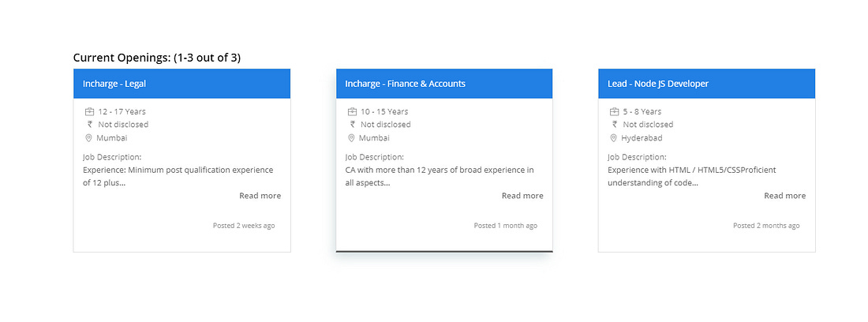
Task: Click the HTML / HTML5 experience description
Action: [692, 177]
